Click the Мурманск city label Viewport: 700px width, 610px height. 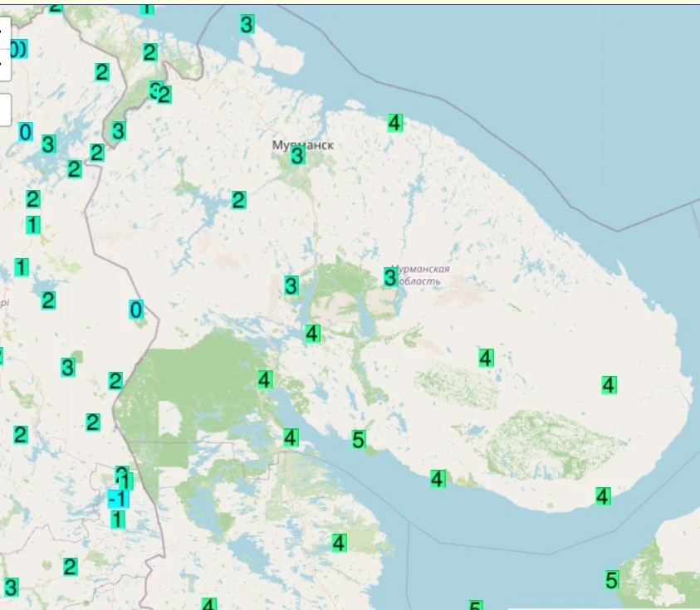(x=303, y=145)
